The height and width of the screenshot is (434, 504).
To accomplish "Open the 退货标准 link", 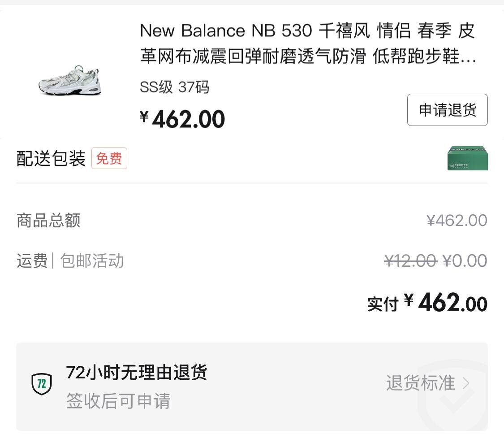I will point(420,383).
